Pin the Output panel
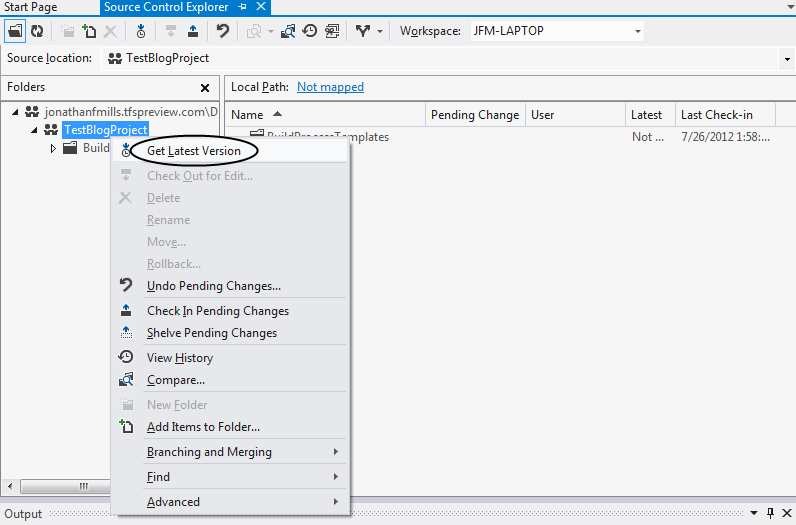This screenshot has width=796, height=525. [x=770, y=513]
